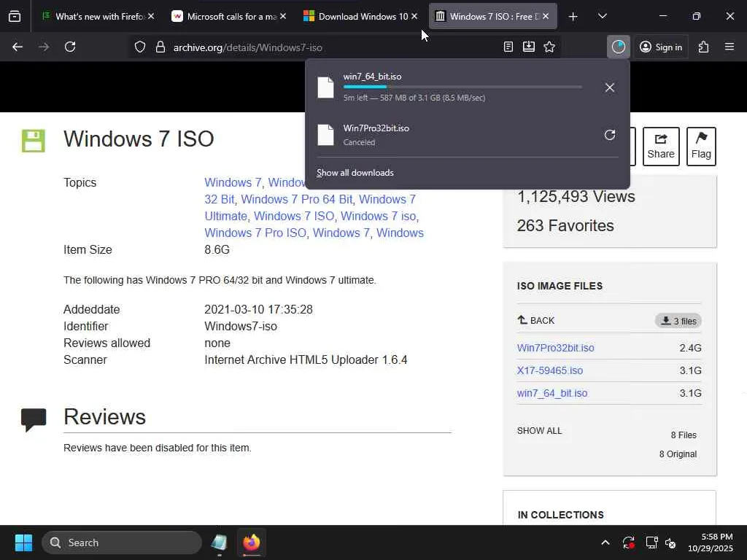This screenshot has height=560, width=747.
Task: Show all downloads
Action: click(x=355, y=173)
